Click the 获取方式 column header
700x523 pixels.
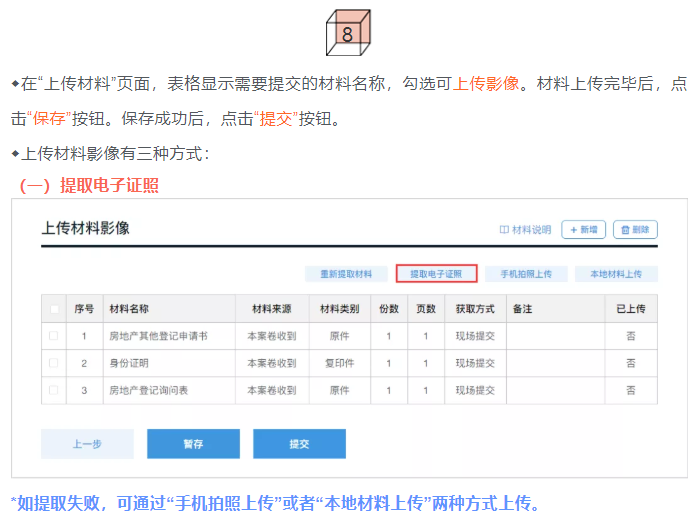click(x=475, y=309)
